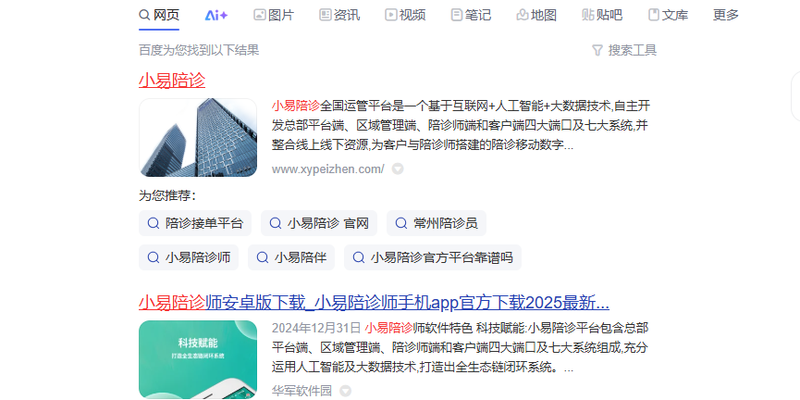
Task: Select suggestion 小易陪诊 官网
Action: tap(319, 223)
